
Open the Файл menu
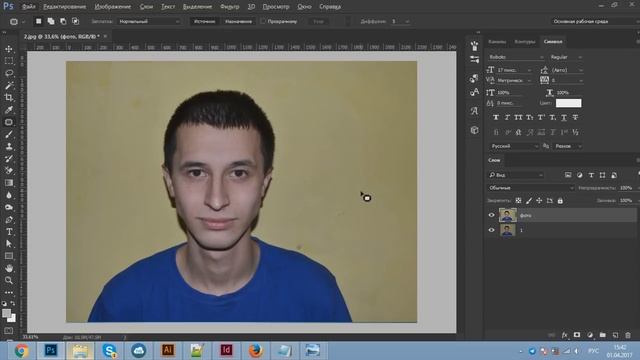pos(28,7)
